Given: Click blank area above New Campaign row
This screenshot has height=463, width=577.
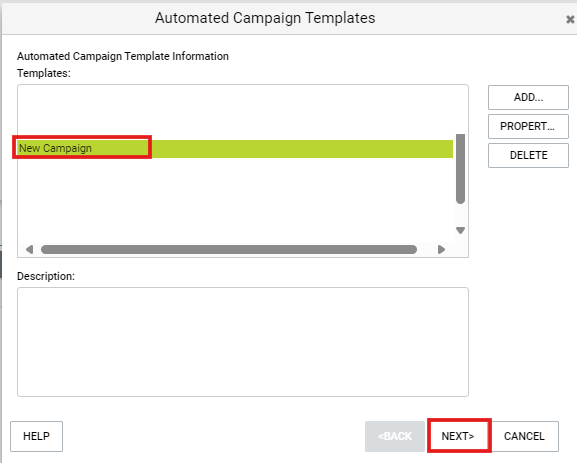Looking at the screenshot, I should 235,112.
